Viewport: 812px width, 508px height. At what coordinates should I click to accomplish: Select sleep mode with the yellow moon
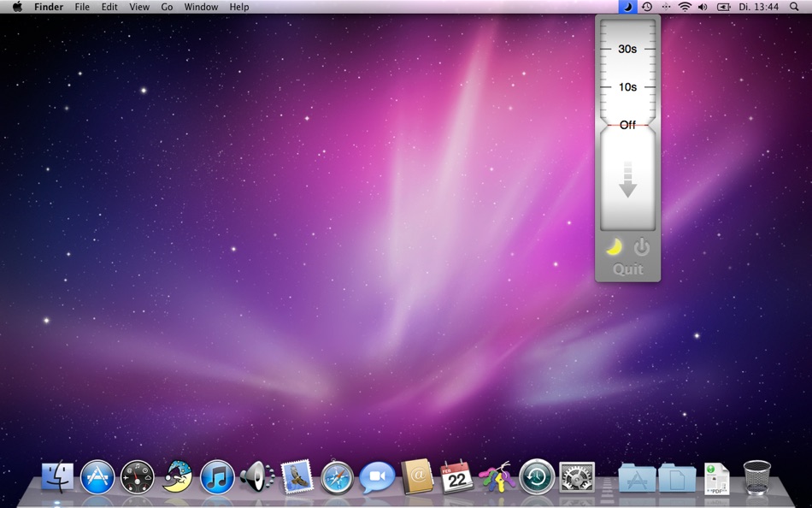[615, 247]
